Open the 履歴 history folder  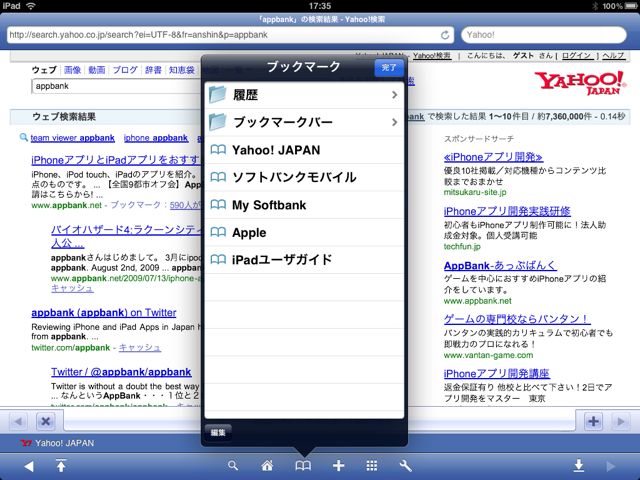pos(304,95)
